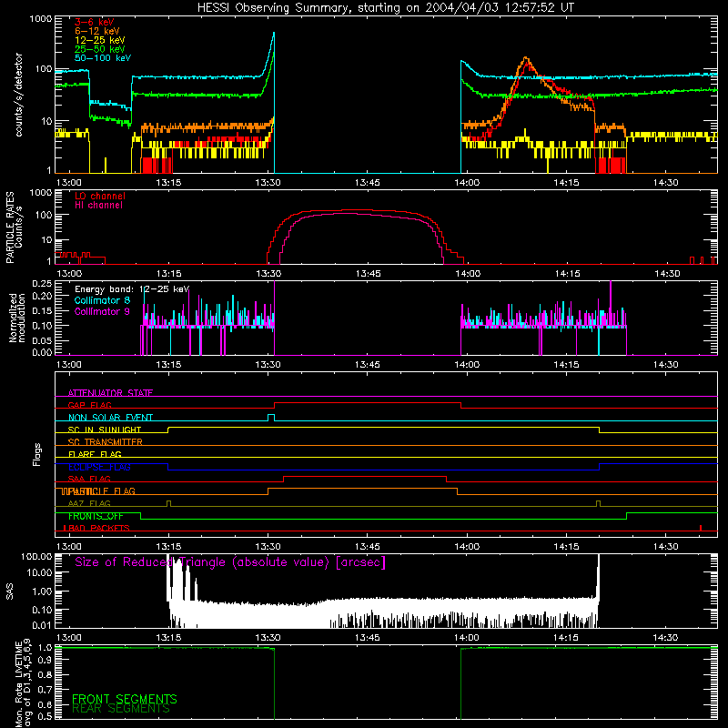The height and width of the screenshot is (728, 728).
Task: Click the "ATTENUATOR_STATE" flag label
Action: [x=110, y=393]
